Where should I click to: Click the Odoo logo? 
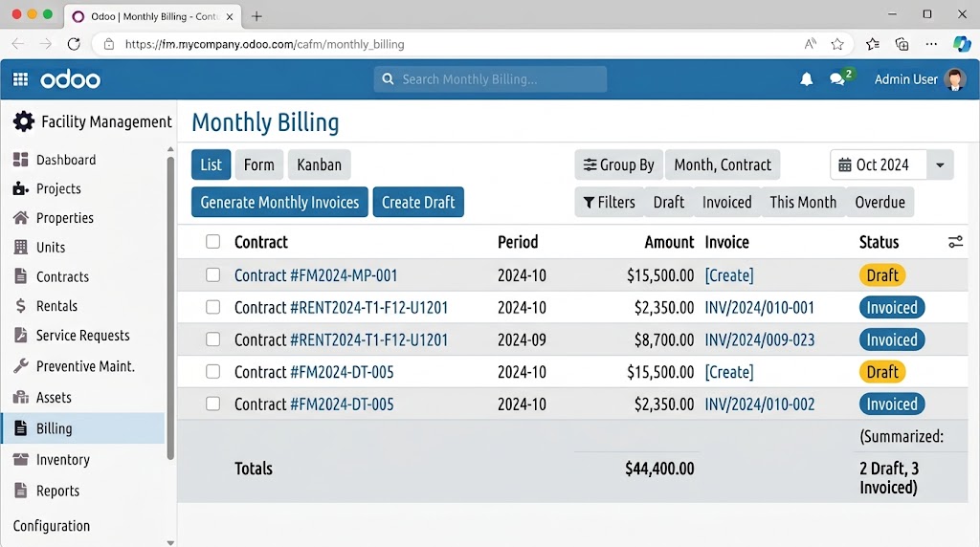[x=70, y=80]
